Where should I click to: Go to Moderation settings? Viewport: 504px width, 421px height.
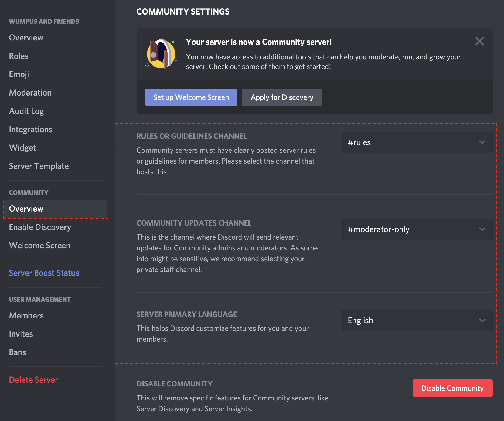tap(30, 93)
